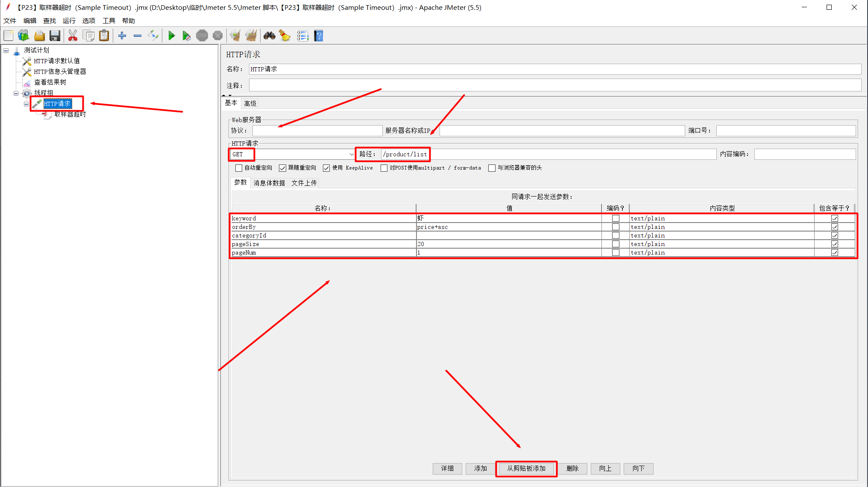
Task: Check 编码 box in orderBy row
Action: pos(616,227)
